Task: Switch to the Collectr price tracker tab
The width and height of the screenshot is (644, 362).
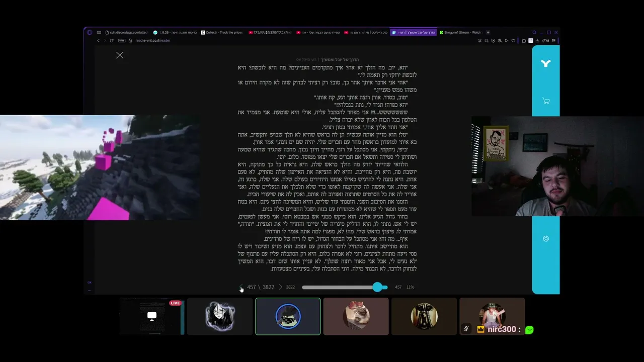Action: click(x=221, y=32)
